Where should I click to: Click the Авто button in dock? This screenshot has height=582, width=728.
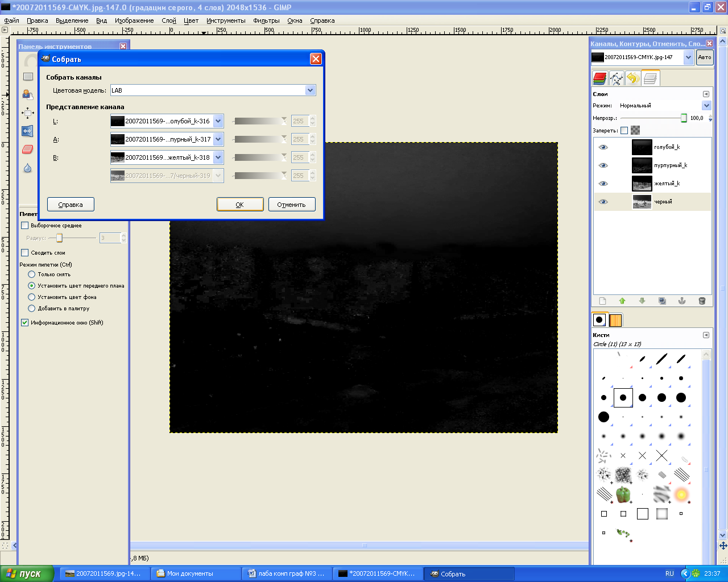point(705,57)
